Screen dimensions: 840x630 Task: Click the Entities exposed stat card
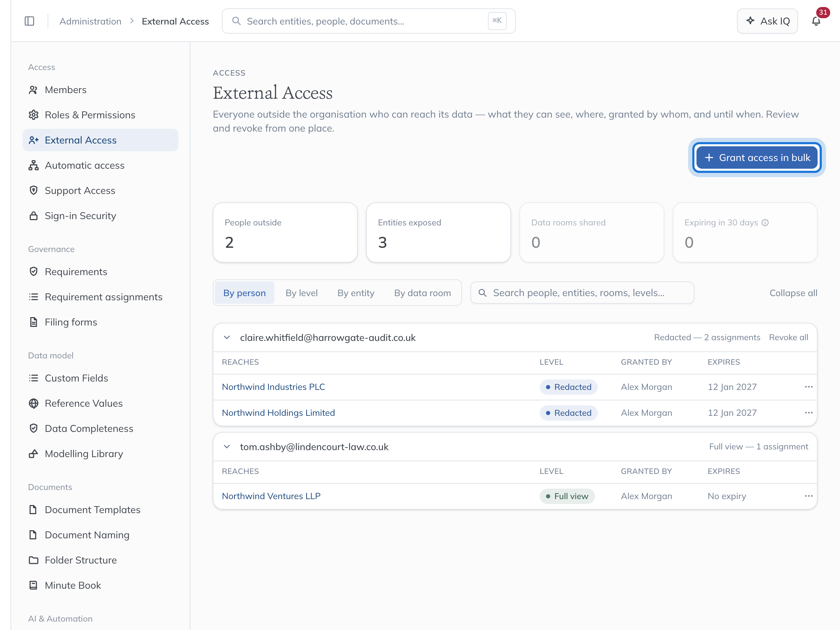point(438,232)
